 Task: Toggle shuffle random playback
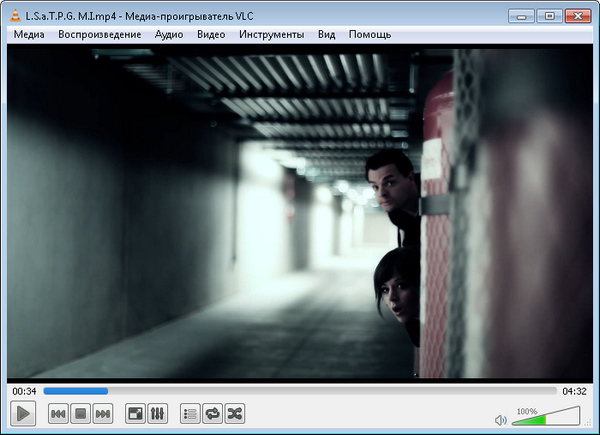234,413
